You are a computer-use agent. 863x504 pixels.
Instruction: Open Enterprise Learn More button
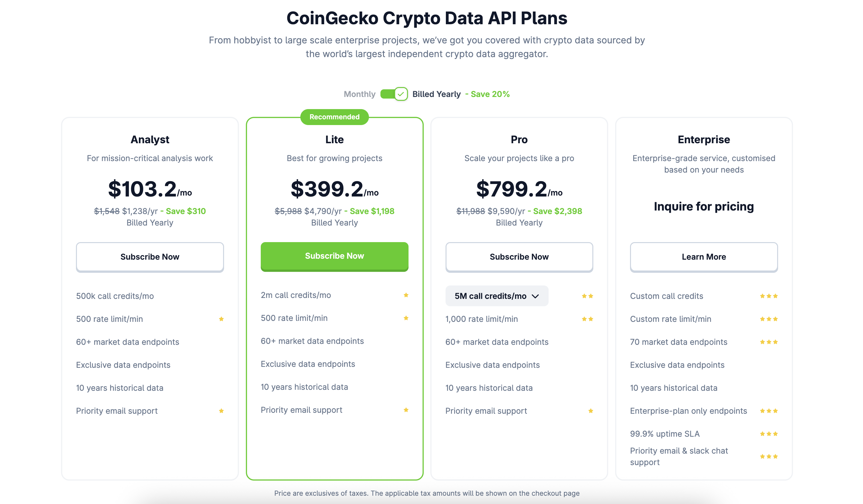[703, 257]
